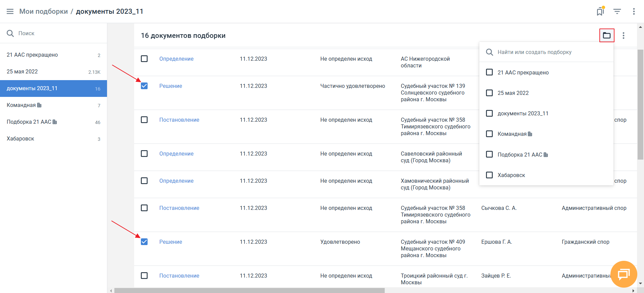Tick 21 ААС прекращено in the popup
This screenshot has width=644, height=293.
tap(489, 72)
